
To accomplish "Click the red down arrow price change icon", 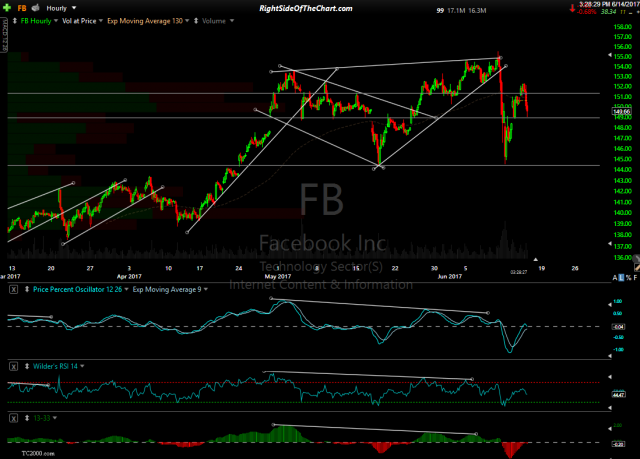I will tap(572, 8).
